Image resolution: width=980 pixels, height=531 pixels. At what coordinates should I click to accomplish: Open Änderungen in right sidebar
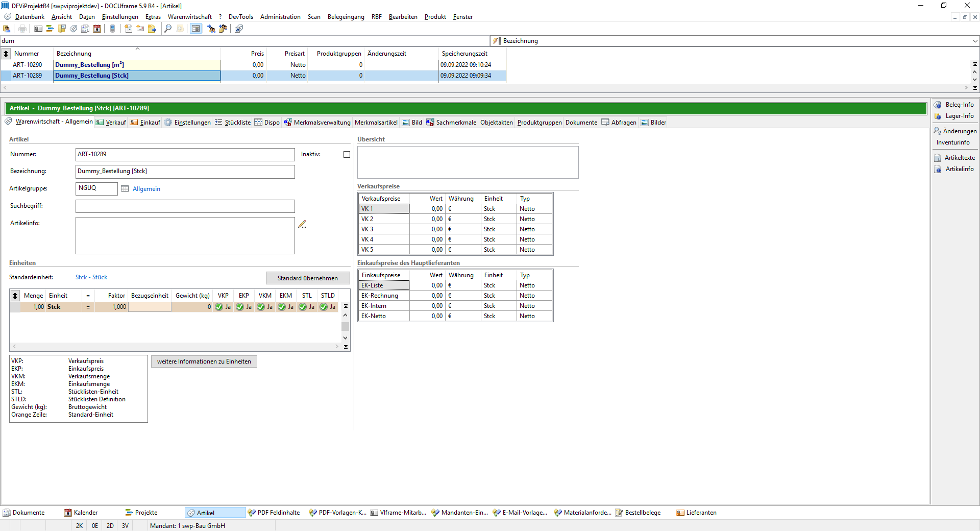click(x=955, y=131)
